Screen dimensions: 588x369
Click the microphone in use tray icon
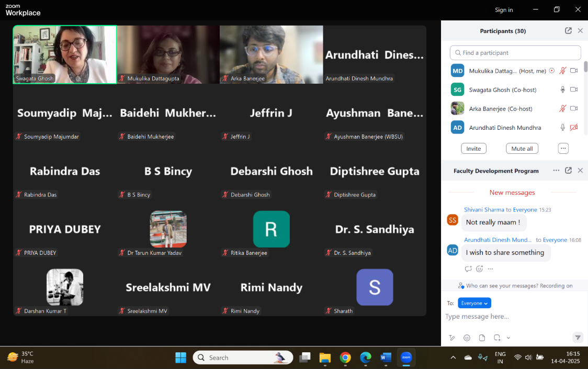click(x=482, y=357)
